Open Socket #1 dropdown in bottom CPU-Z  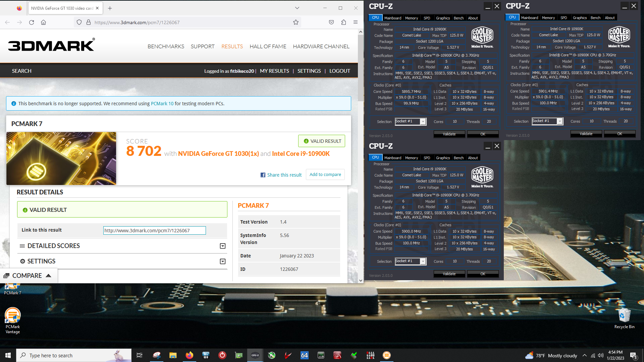[x=411, y=261]
